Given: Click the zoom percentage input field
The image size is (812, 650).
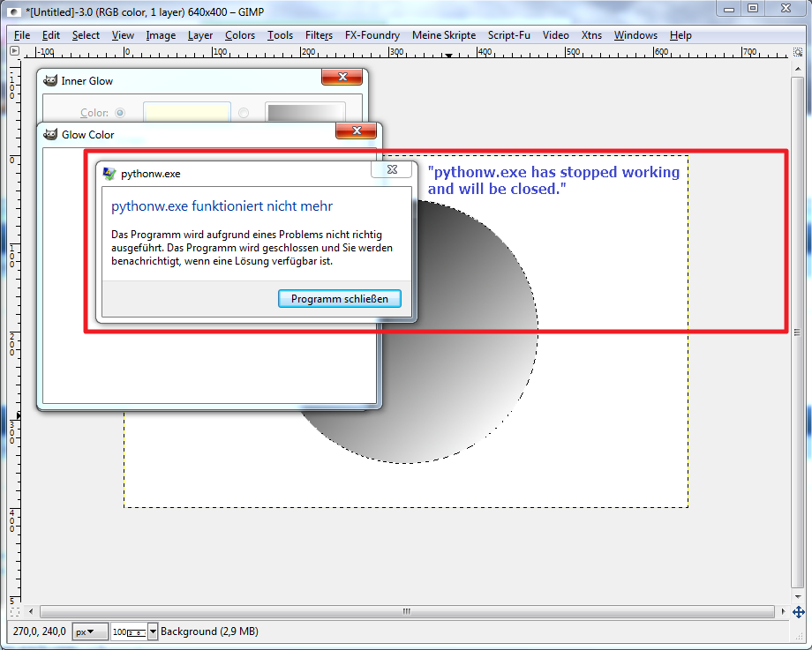Looking at the screenshot, I should point(129,631).
